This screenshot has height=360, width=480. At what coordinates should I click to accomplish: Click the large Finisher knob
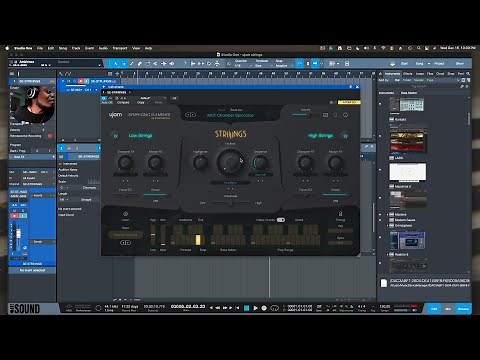point(230,162)
